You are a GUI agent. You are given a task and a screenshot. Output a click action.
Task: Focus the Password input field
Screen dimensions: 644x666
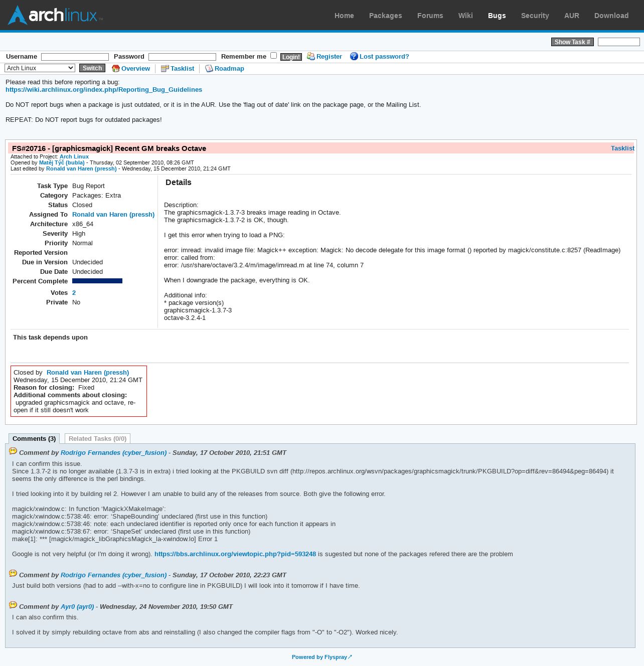click(x=182, y=57)
